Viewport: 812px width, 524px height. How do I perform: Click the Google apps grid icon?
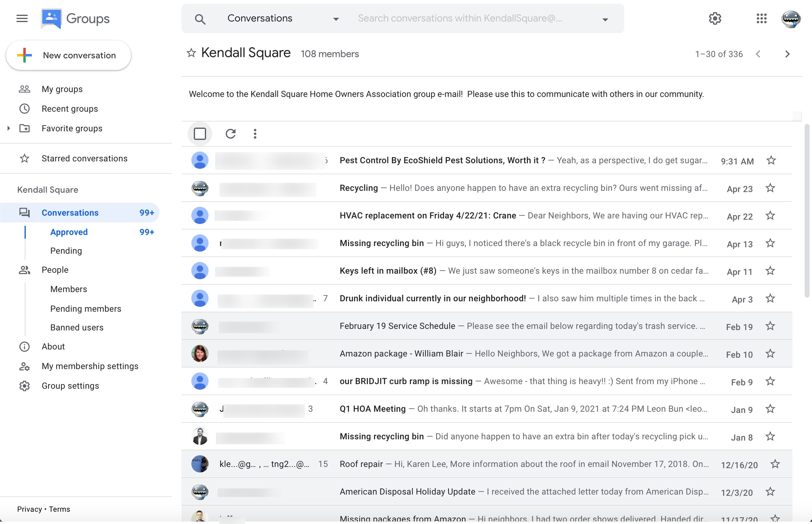762,18
